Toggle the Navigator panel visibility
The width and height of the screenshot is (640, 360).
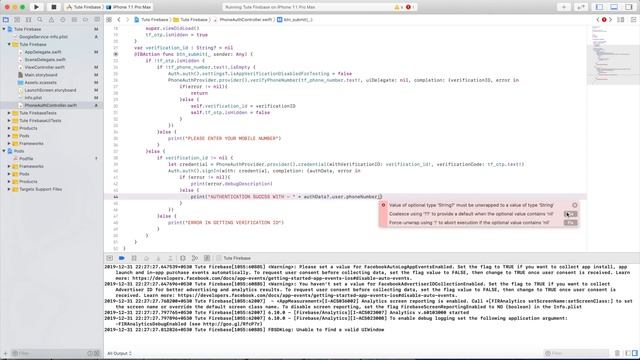[599, 7]
